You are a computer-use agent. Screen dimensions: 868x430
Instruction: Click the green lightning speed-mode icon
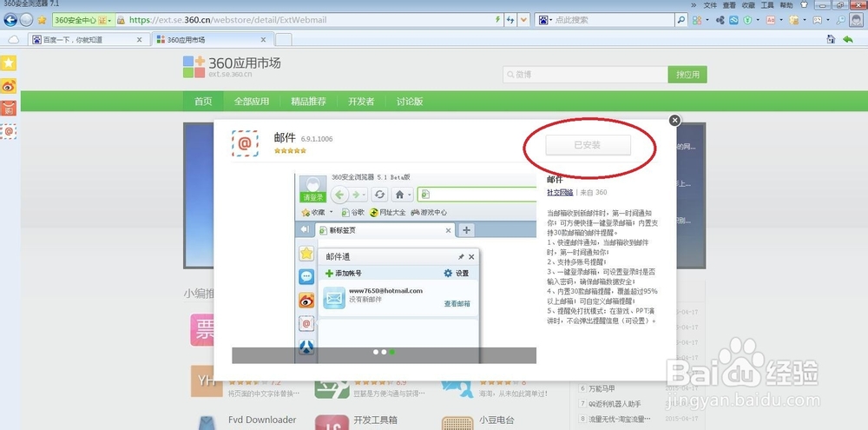click(x=497, y=20)
